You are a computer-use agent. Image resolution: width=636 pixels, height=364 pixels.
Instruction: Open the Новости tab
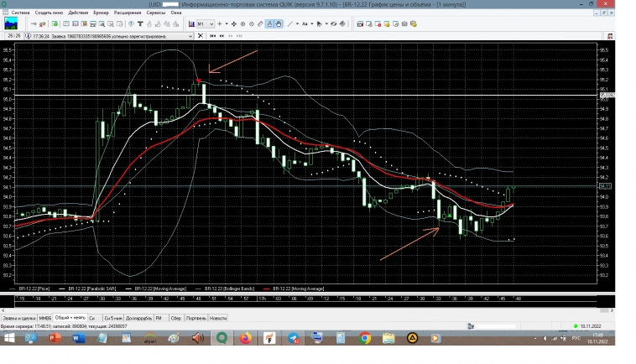pyautogui.click(x=218, y=319)
